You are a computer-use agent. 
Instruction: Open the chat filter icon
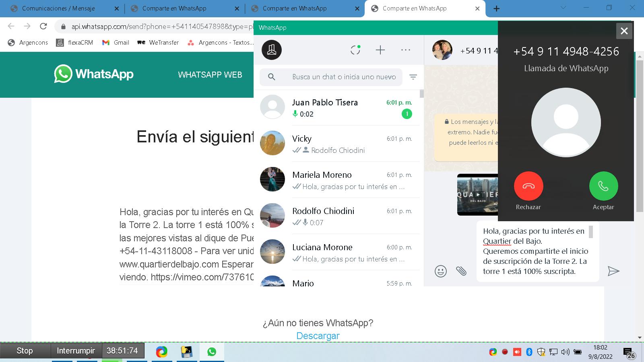tap(413, 77)
